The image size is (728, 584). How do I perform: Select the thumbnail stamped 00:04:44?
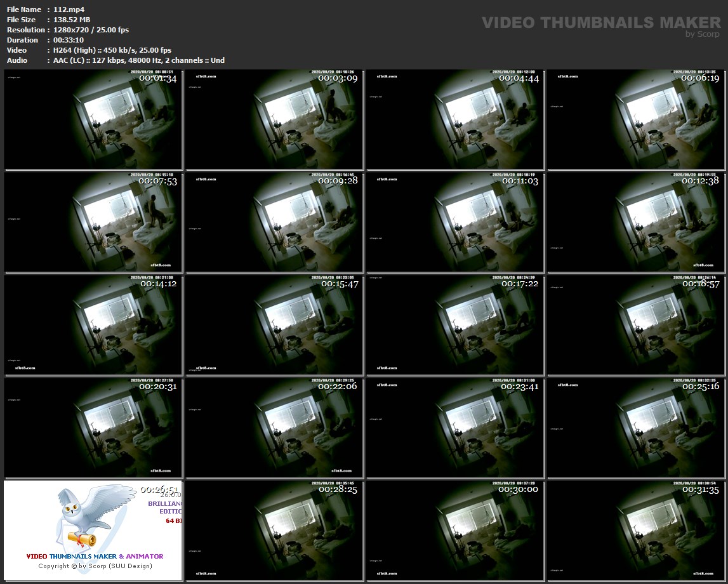(x=455, y=120)
